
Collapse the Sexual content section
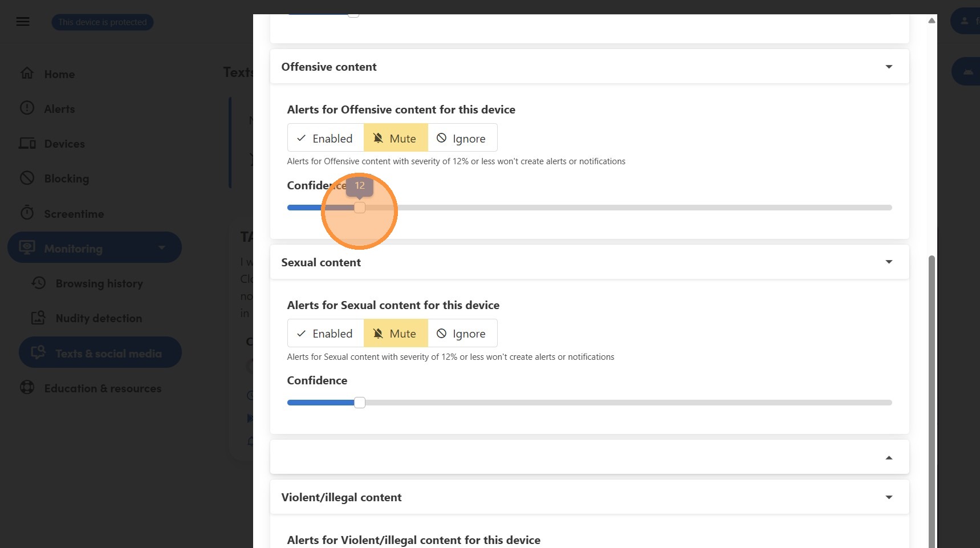[888, 262]
